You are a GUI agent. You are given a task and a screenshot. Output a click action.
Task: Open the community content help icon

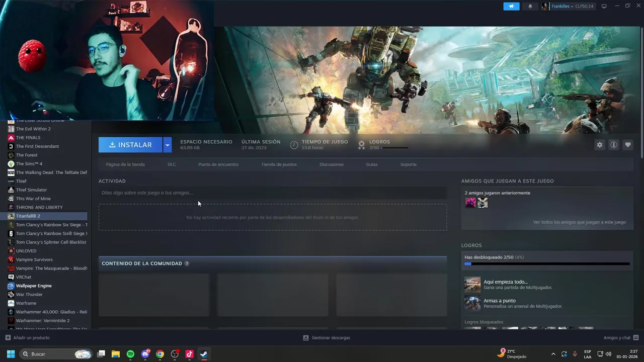(x=187, y=263)
